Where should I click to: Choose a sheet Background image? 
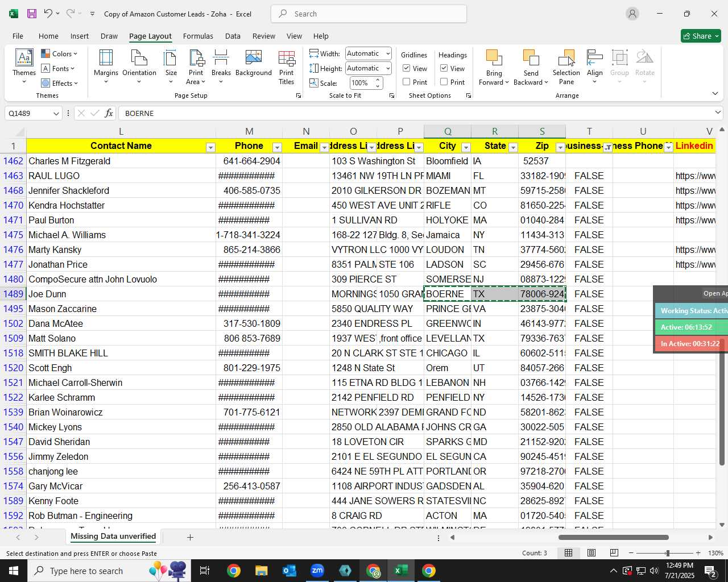click(x=254, y=63)
